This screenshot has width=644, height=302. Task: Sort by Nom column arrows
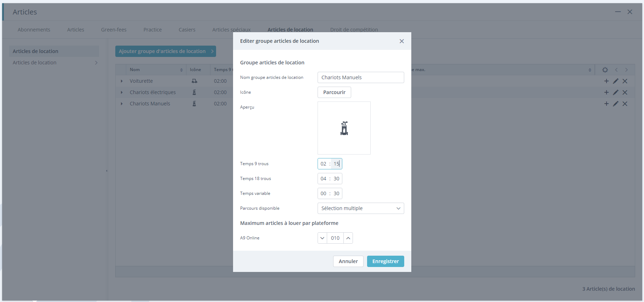click(181, 70)
